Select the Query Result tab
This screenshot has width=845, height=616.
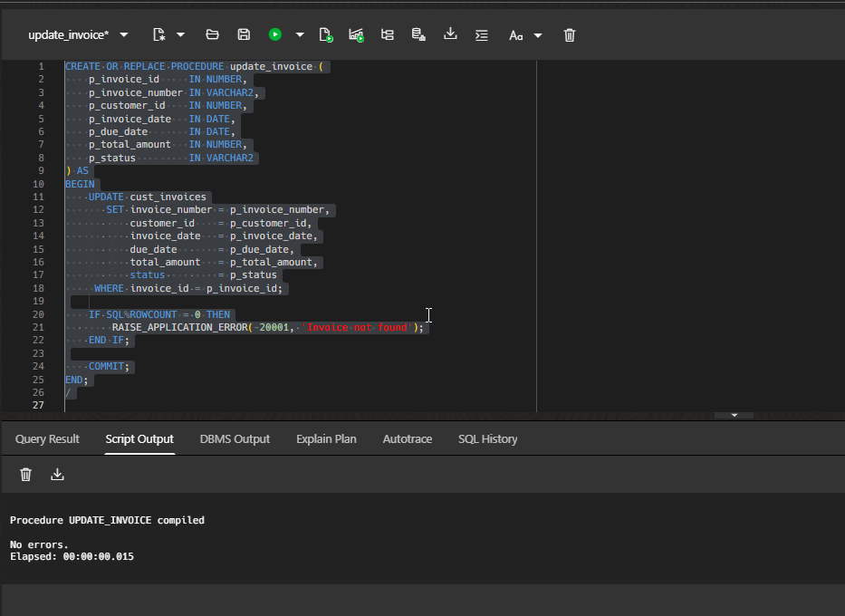46,438
